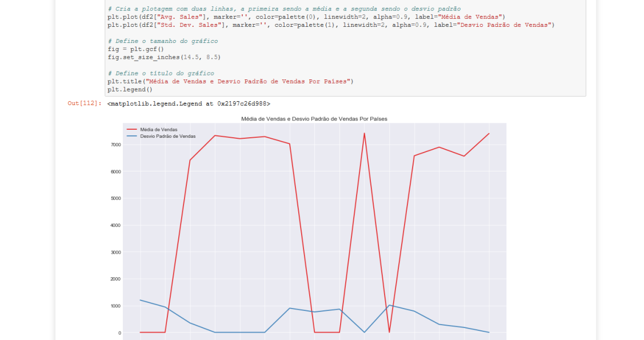644x340 pixels.
Task: Click the comment '# Define o título do gráfico'
Action: 161,73
